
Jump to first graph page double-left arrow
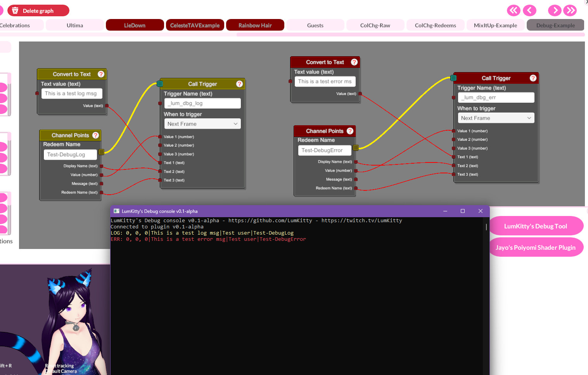coord(514,10)
